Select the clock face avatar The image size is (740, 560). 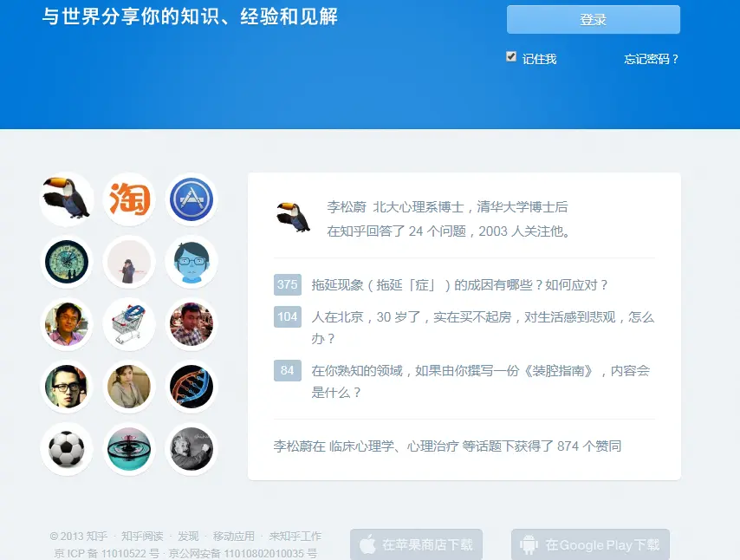pyautogui.click(x=67, y=262)
